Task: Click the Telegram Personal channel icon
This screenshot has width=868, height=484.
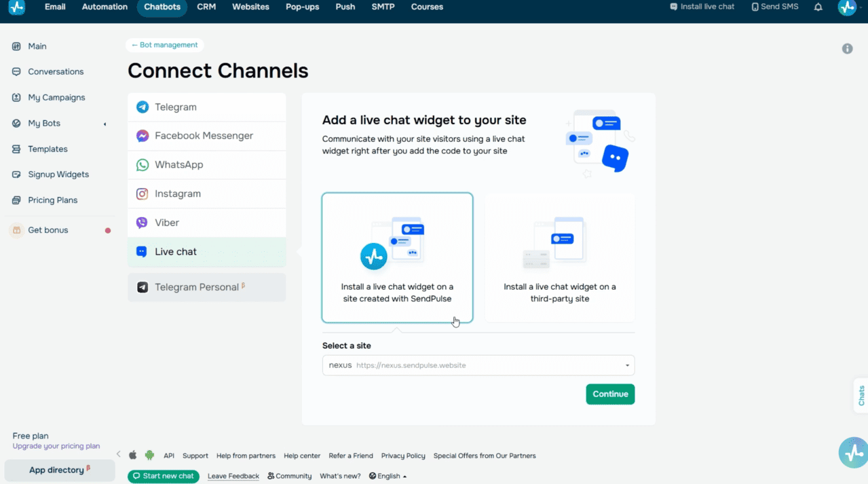Action: [143, 287]
